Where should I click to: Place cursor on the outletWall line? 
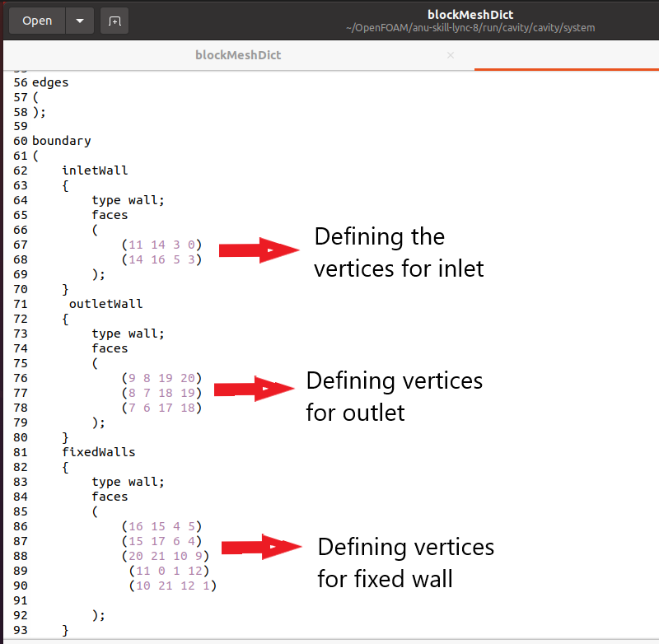click(105, 304)
